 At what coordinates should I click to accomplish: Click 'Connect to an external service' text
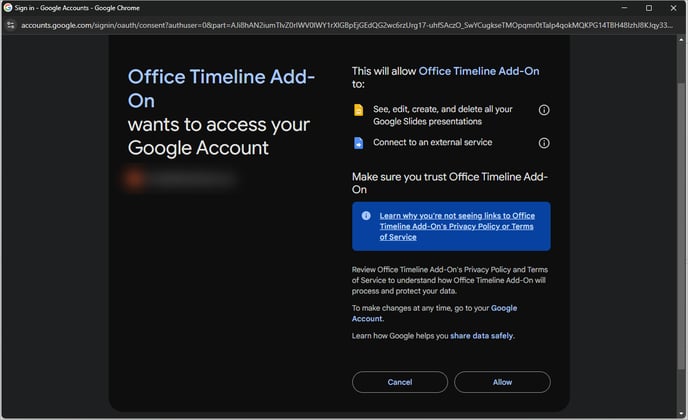pos(433,142)
